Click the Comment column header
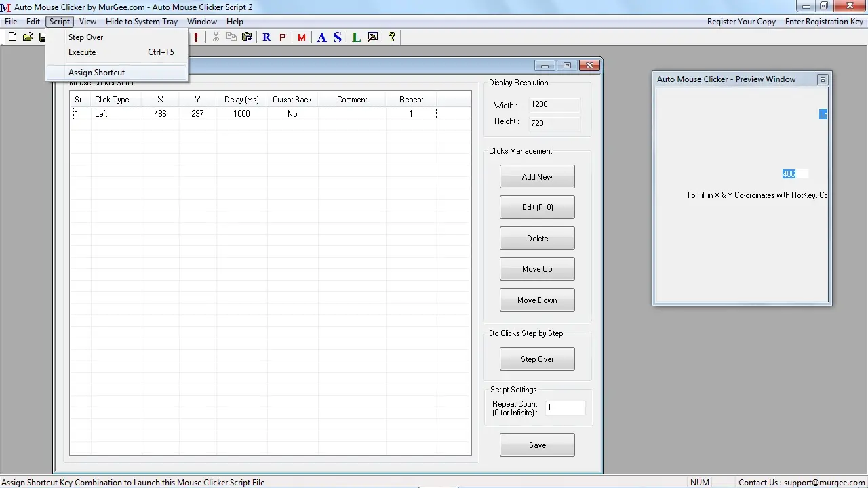This screenshot has width=868, height=488. [x=352, y=100]
